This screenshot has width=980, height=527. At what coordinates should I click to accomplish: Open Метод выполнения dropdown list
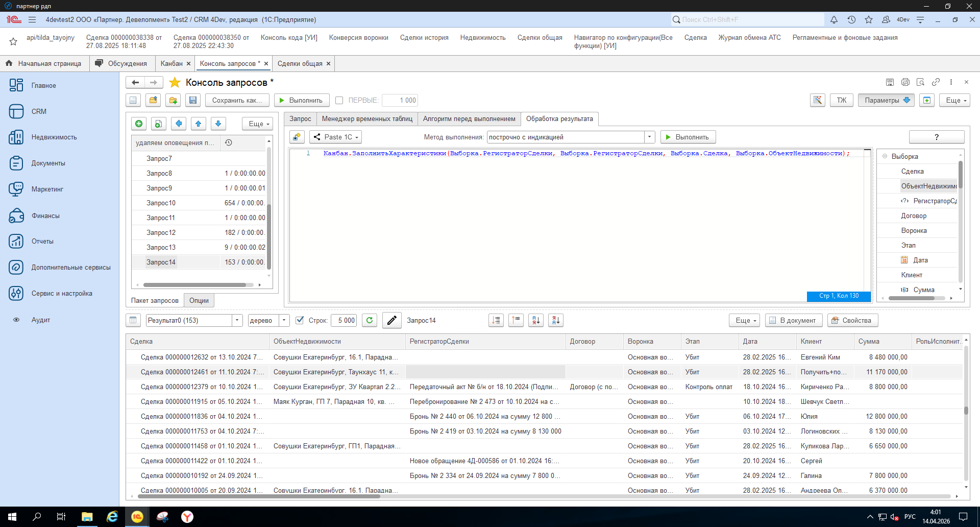tap(649, 137)
